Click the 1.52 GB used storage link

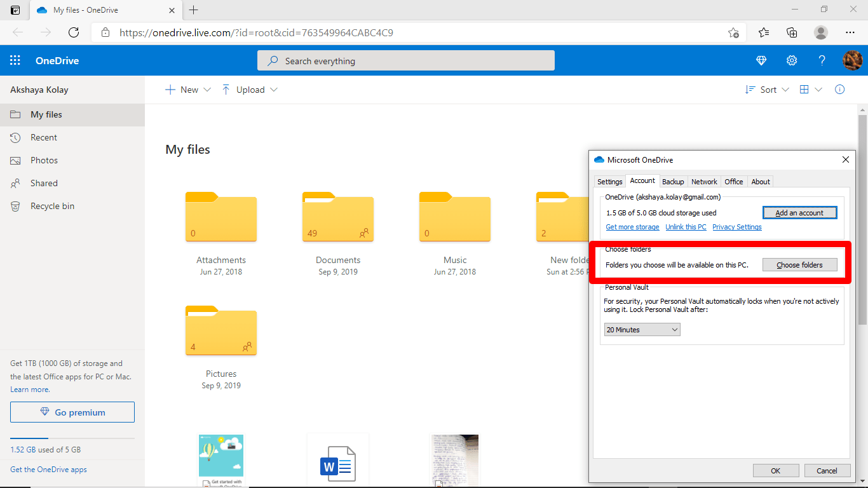pyautogui.click(x=45, y=449)
